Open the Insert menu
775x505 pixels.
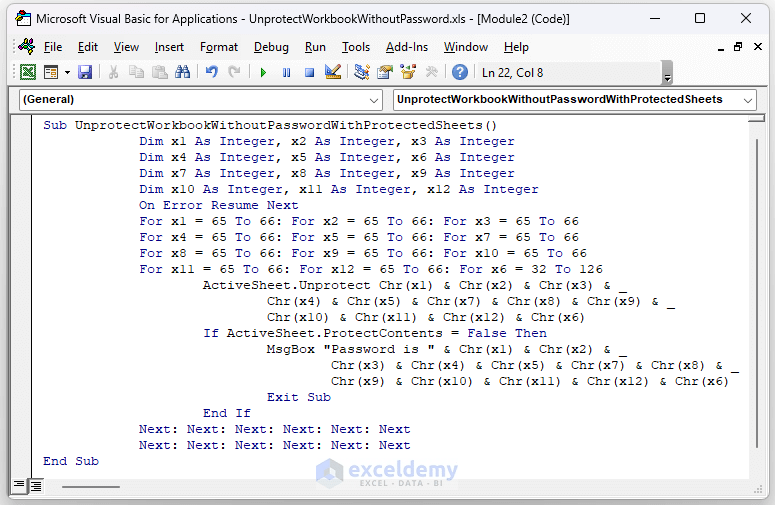[x=169, y=47]
